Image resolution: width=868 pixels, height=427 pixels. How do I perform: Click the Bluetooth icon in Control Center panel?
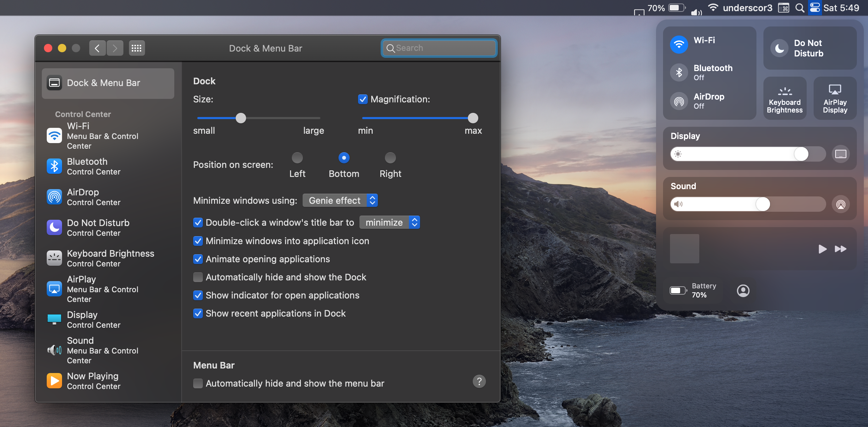point(679,72)
